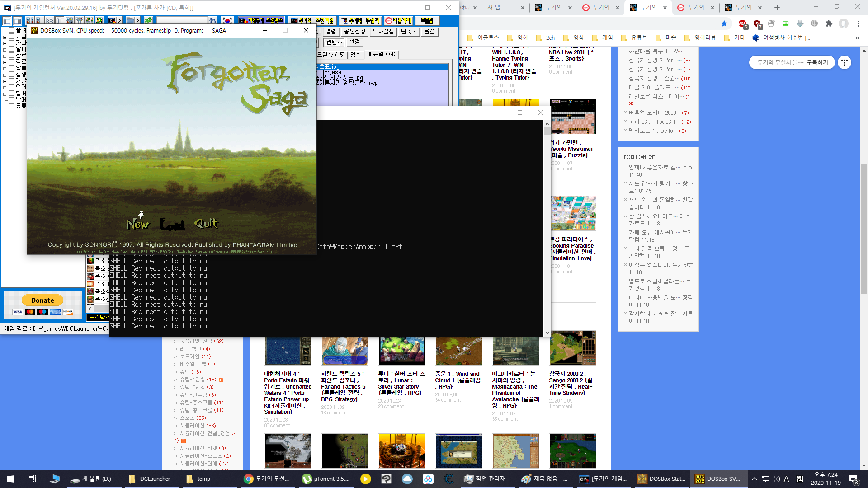Switch to the 영상 tab
This screenshot has width=868, height=488.
356,55
